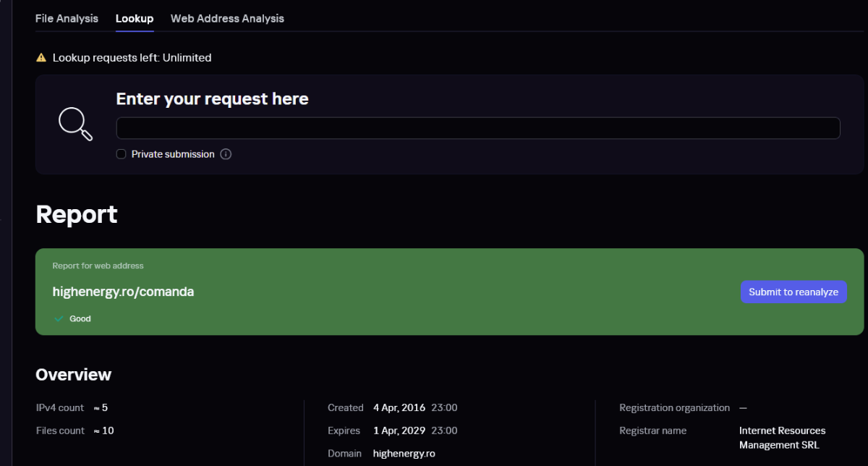Open the Web Address Analysis tab
868x466 pixels.
(x=227, y=19)
